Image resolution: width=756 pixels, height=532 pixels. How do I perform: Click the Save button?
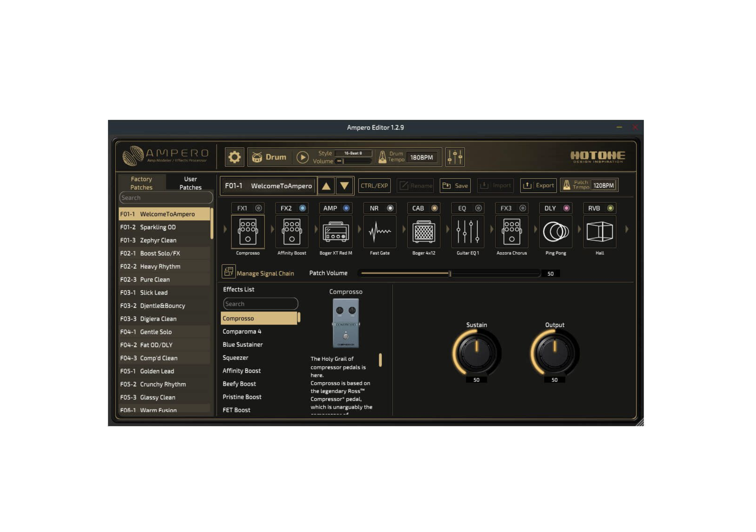click(x=455, y=186)
